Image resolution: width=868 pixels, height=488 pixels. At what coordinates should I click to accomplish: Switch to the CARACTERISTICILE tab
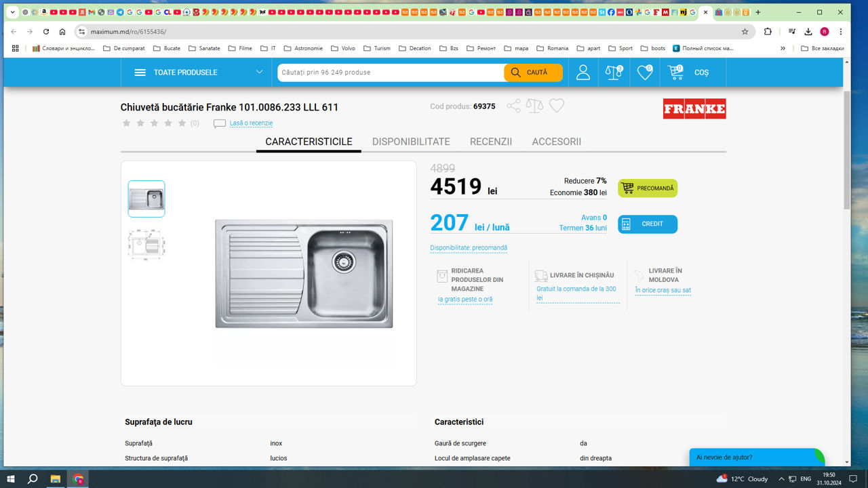tap(309, 142)
